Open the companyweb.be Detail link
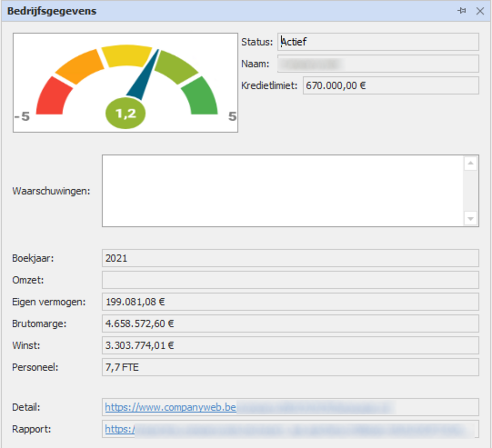 (170, 407)
